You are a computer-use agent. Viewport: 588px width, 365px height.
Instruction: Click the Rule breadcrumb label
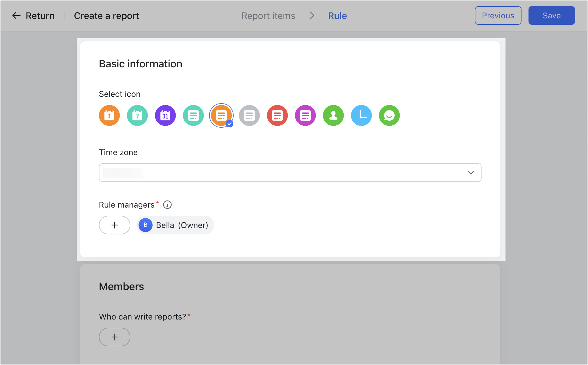pyautogui.click(x=337, y=15)
